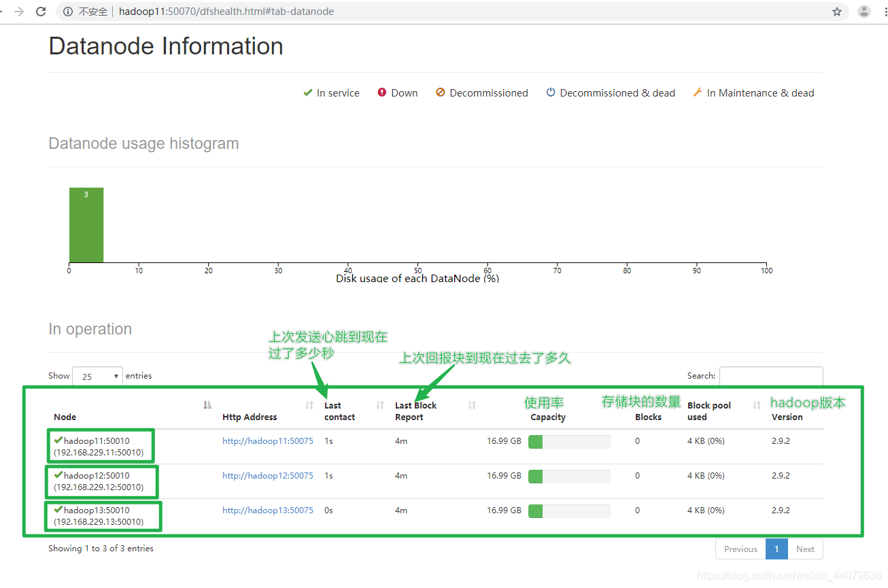This screenshot has height=588, width=888.
Task: Click the capacity usage bar for hadoop11
Action: (569, 442)
